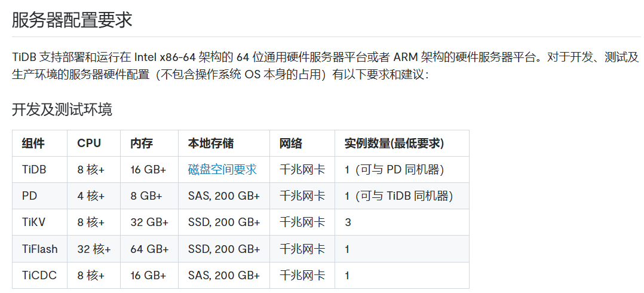Viewport: 644px width, 293px height.
Task: Click the 32 核+ CPU cell
Action: click(94, 249)
